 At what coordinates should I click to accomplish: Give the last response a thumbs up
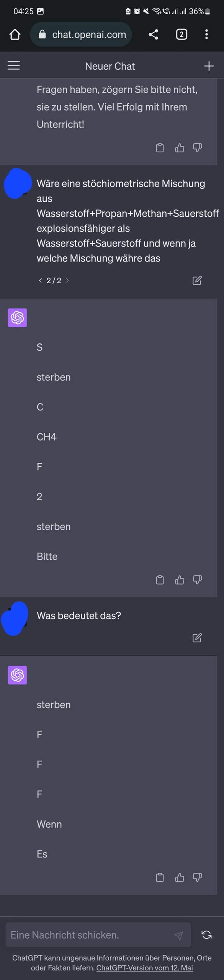180,878
